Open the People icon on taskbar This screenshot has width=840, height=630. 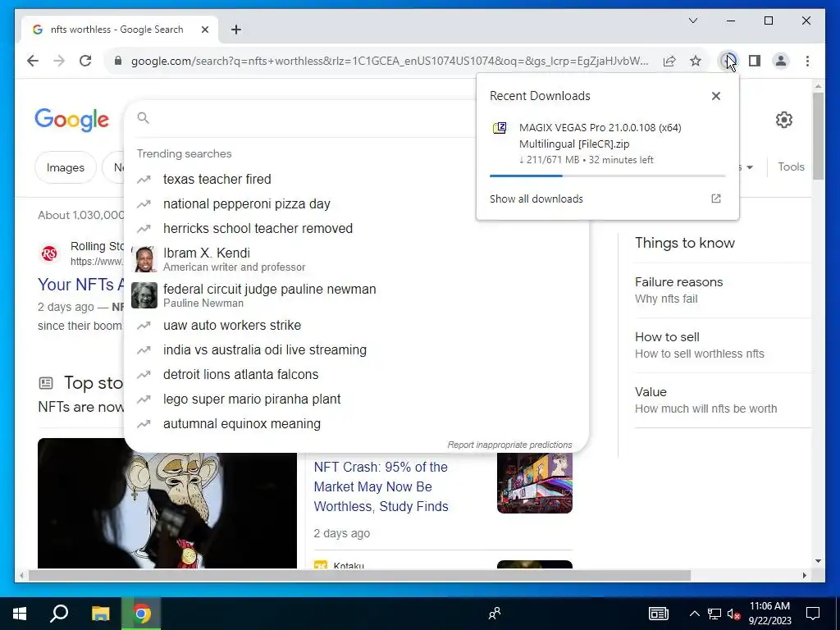click(495, 614)
